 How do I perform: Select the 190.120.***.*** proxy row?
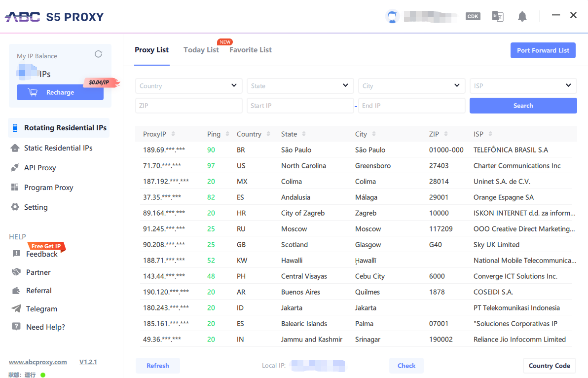(x=356, y=292)
